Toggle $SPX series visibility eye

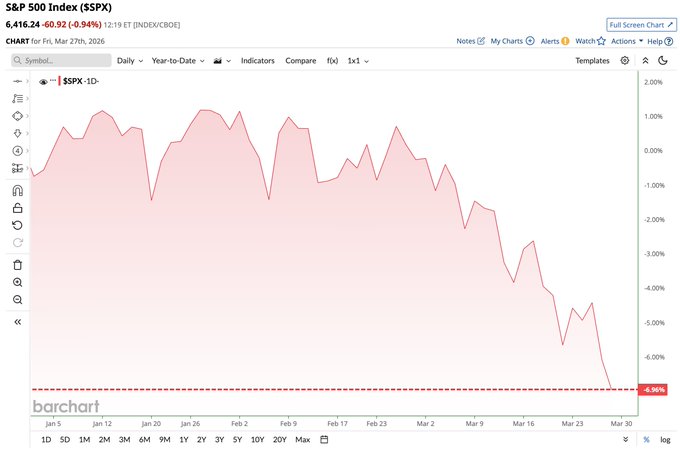(x=43, y=82)
